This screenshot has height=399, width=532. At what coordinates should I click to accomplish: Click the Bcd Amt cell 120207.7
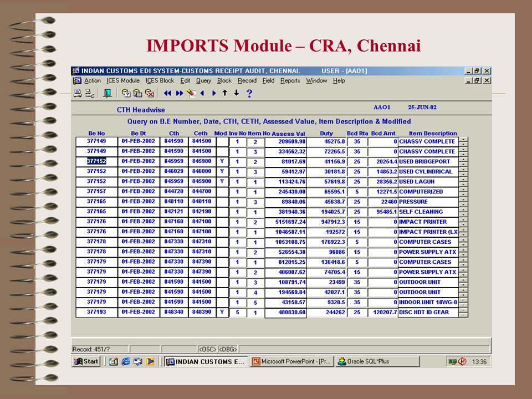pyautogui.click(x=383, y=312)
